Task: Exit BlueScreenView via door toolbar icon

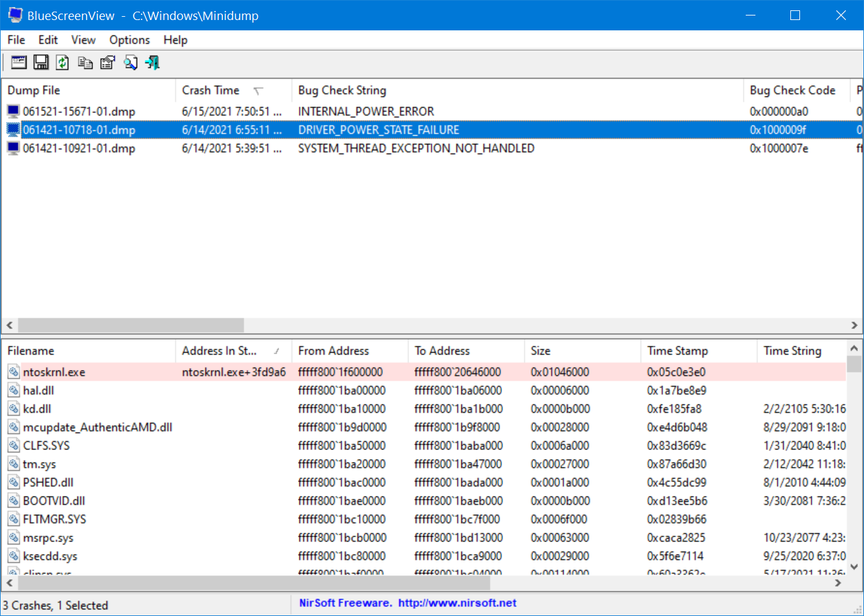Action: coord(152,62)
